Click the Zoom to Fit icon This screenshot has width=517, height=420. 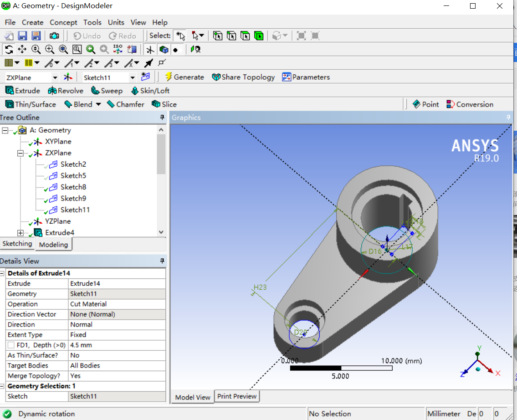coord(63,50)
